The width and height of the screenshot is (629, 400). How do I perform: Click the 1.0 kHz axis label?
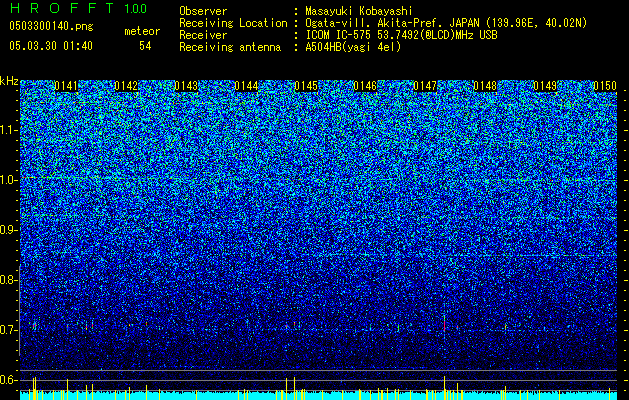(x=9, y=180)
